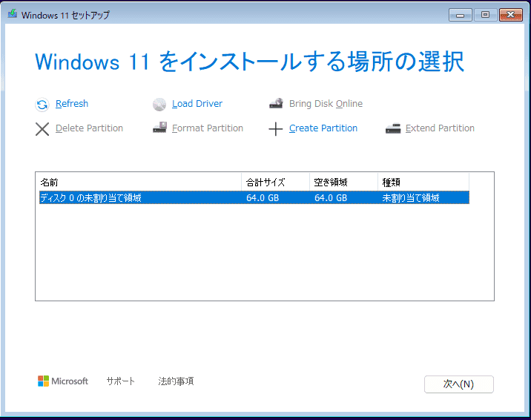The width and height of the screenshot is (531, 420).
Task: Click the Windows 11 setup title bar icon
Action: [x=13, y=14]
